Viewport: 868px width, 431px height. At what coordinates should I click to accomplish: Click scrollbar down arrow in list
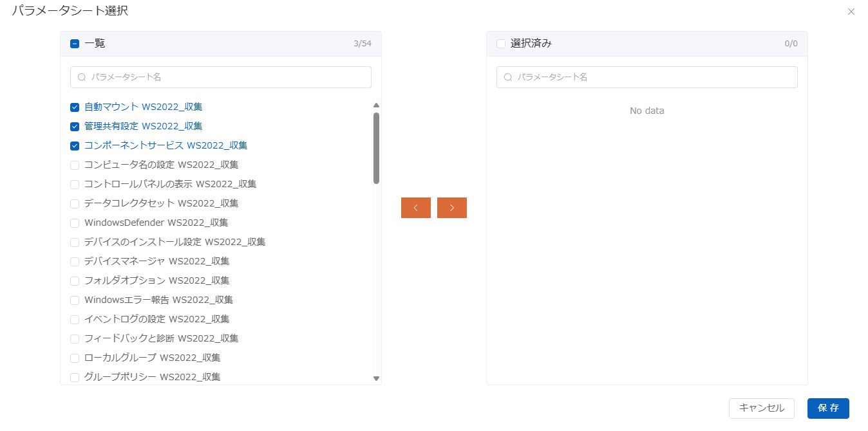click(376, 378)
